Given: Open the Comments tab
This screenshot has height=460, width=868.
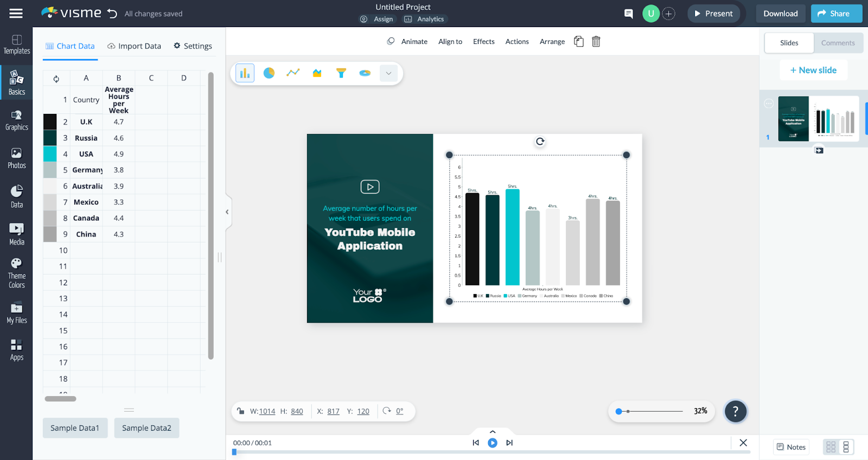Looking at the screenshot, I should (x=838, y=43).
